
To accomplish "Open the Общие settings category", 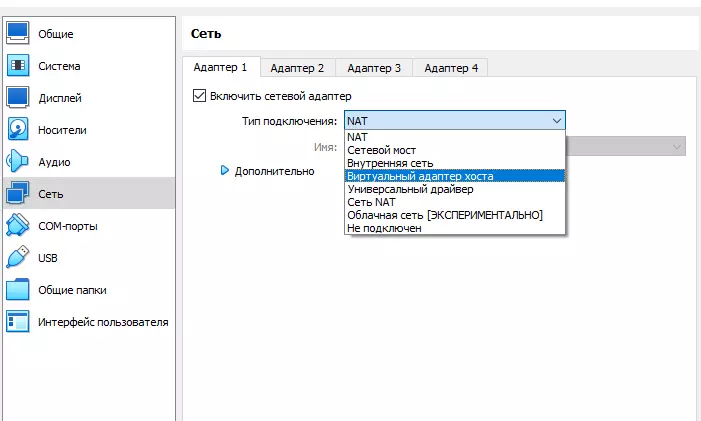I will (x=89, y=34).
